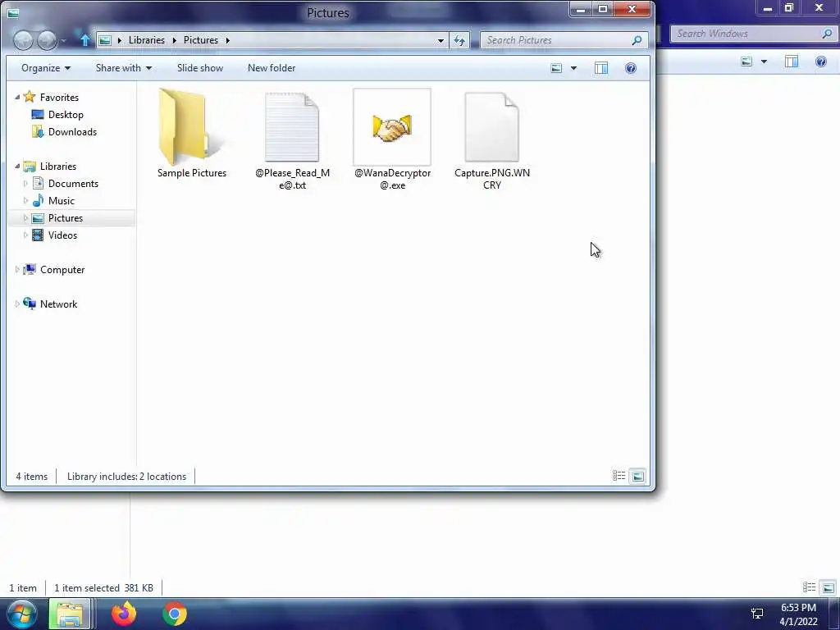Open more view options dropdown arrow in Pictures
840x630 pixels.
[573, 68]
